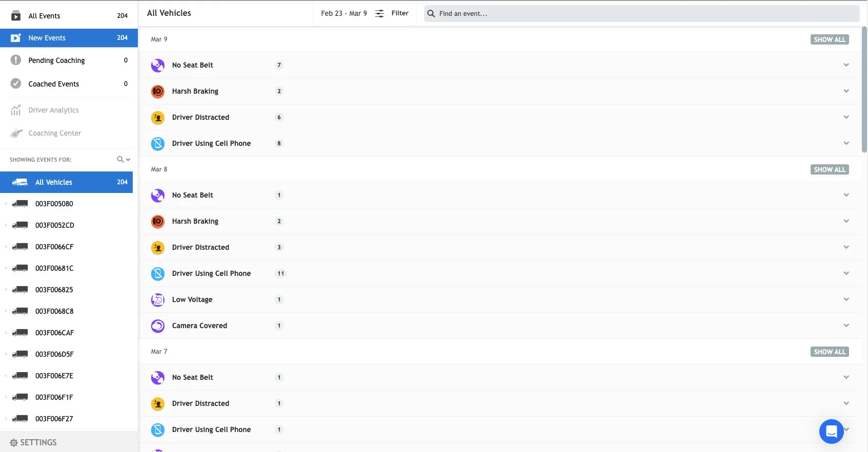Click the page vertical scrollbar
This screenshot has height=452, width=868.
coord(864,90)
